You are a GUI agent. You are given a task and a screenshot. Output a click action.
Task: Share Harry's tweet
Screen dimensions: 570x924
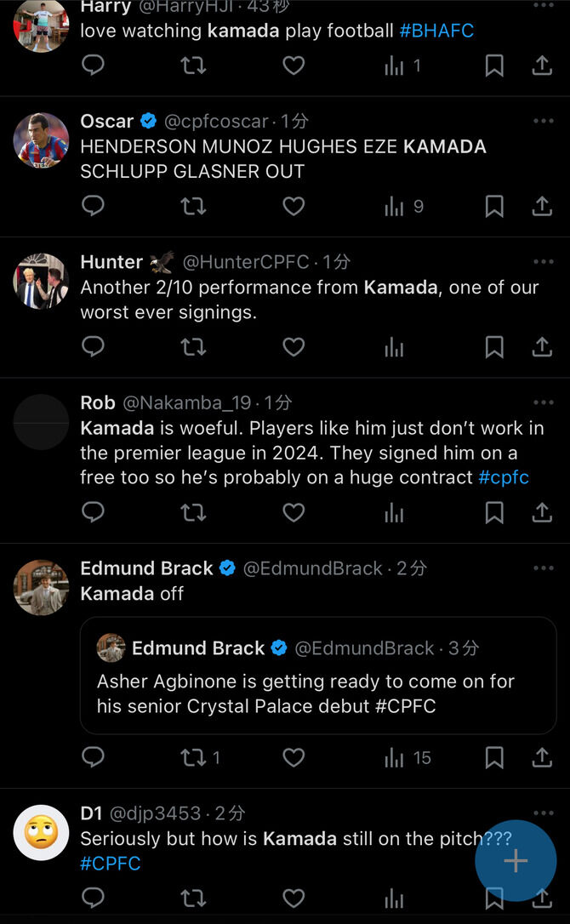tap(542, 66)
